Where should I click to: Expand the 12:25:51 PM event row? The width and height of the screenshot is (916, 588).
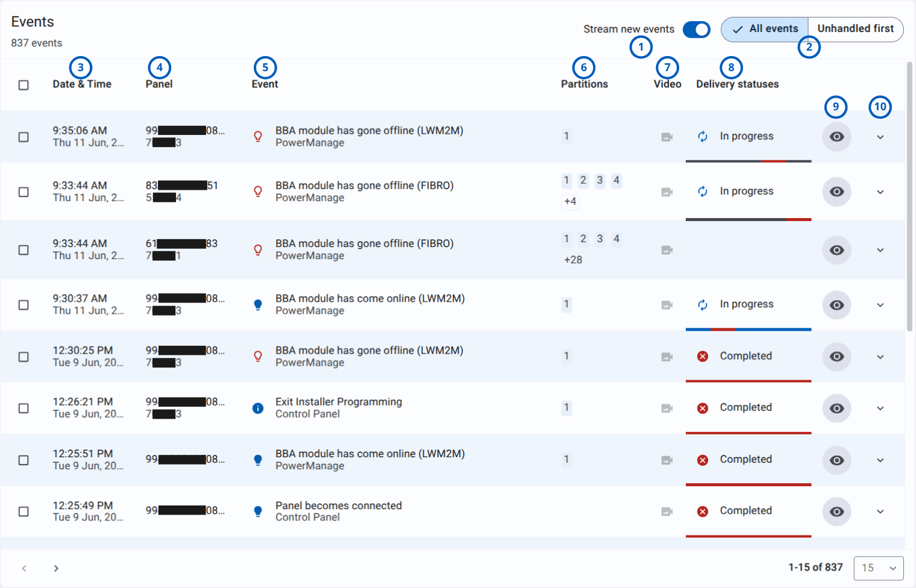point(880,460)
